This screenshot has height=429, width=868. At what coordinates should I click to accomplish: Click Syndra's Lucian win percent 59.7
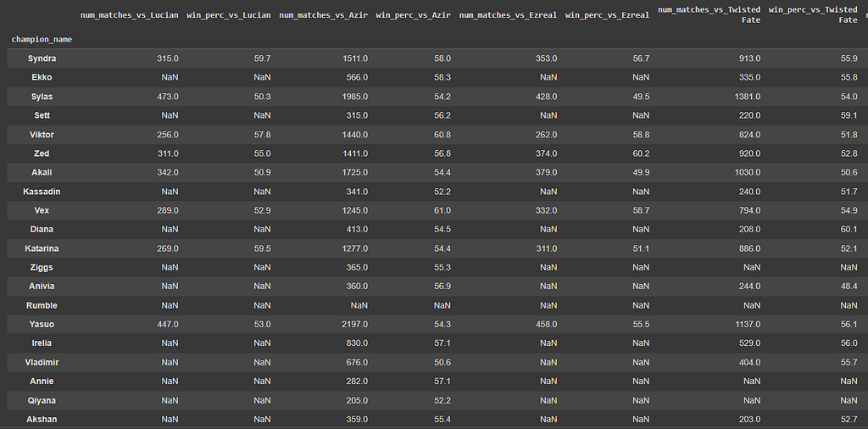263,58
